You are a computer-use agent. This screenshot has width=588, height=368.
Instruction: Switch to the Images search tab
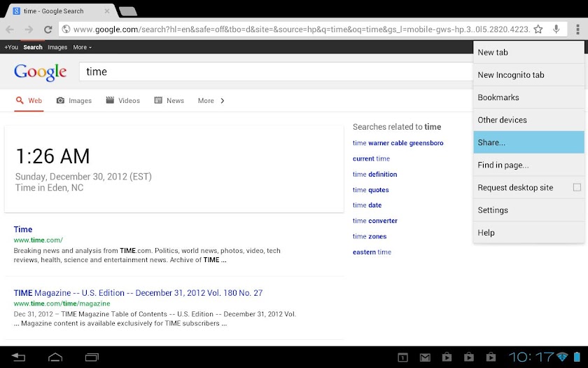pos(74,101)
